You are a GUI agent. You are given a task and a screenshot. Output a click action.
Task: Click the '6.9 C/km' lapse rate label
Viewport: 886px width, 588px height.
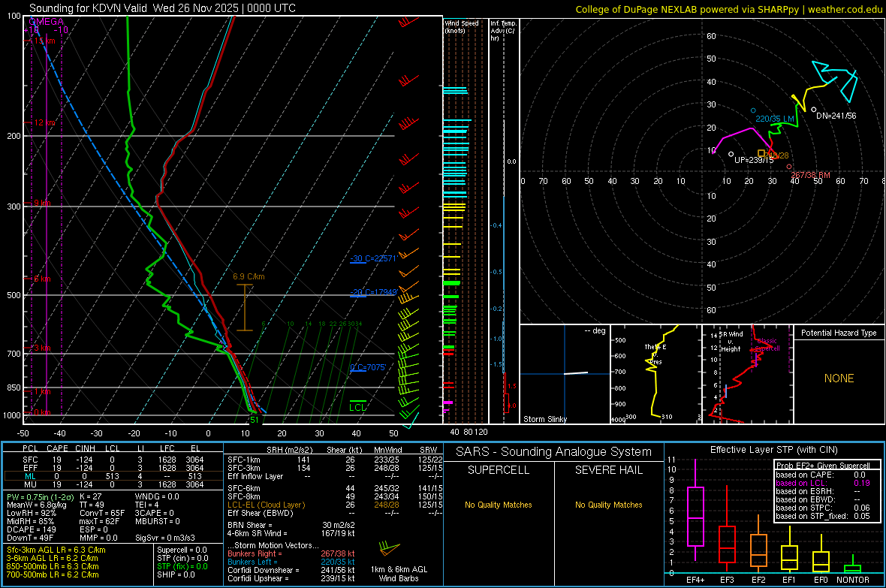point(249,276)
